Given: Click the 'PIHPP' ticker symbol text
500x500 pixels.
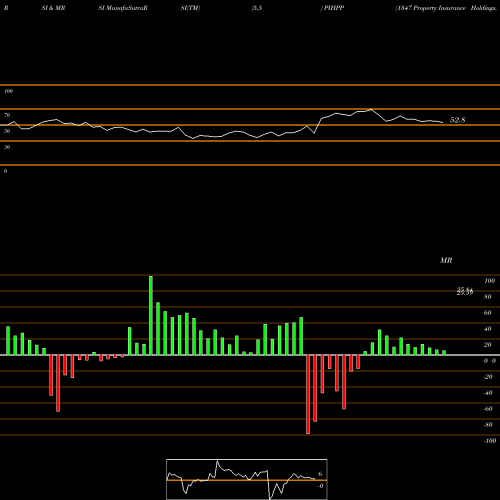Looking at the screenshot, I should click(x=334, y=8).
